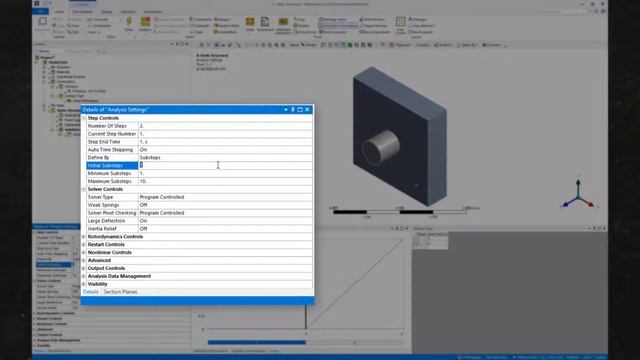Viewport: 640px width, 360px height.
Task: Switch to the Details tab
Action: click(x=91, y=292)
